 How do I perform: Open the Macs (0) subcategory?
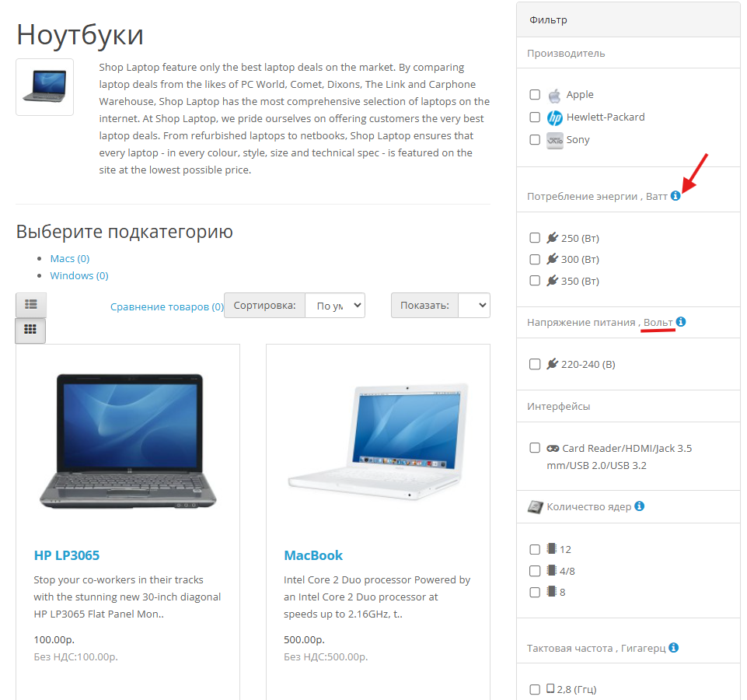click(x=69, y=258)
